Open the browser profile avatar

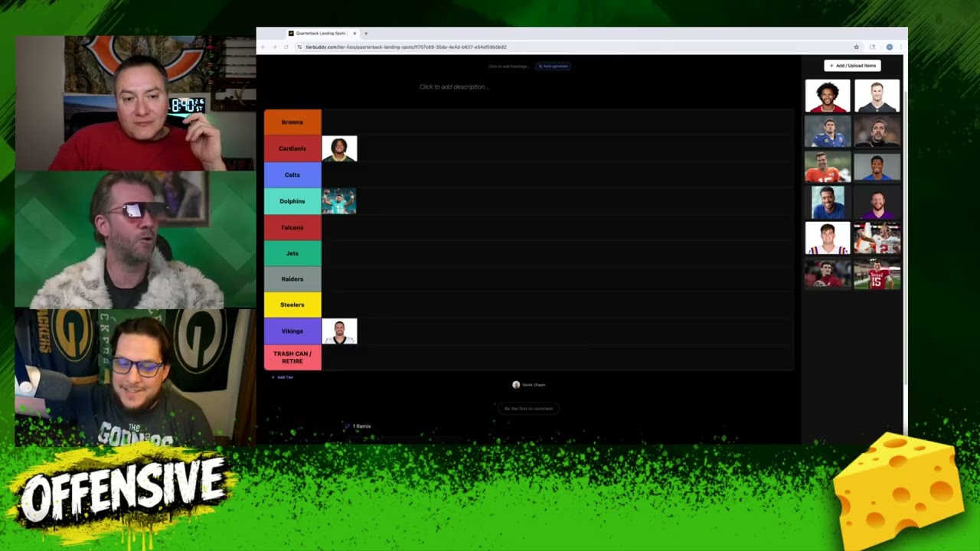pos(889,47)
